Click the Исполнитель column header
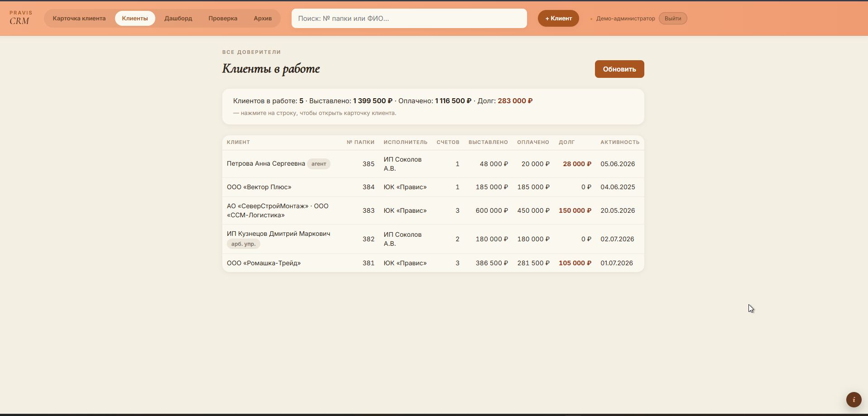The image size is (868, 416). [405, 142]
